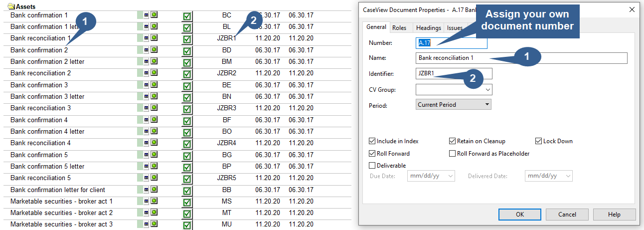644x230 pixels.
Task: Open Help for Document Properties
Action: coord(614,215)
